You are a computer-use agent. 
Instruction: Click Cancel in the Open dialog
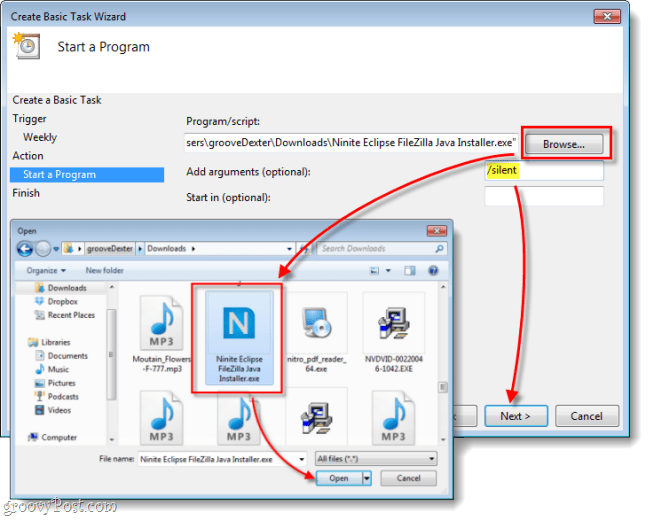[408, 478]
